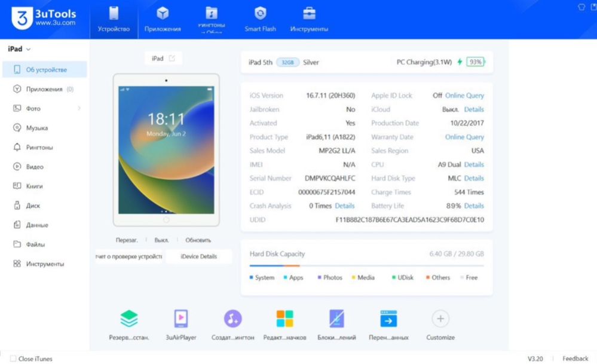Click the Apps legend color swatch
Image resolution: width=597 pixels, height=364 pixels.
pyautogui.click(x=285, y=277)
